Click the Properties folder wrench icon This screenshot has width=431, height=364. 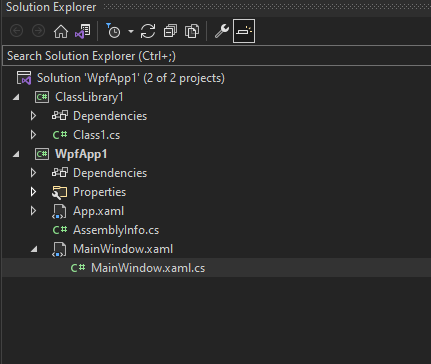pos(59,192)
